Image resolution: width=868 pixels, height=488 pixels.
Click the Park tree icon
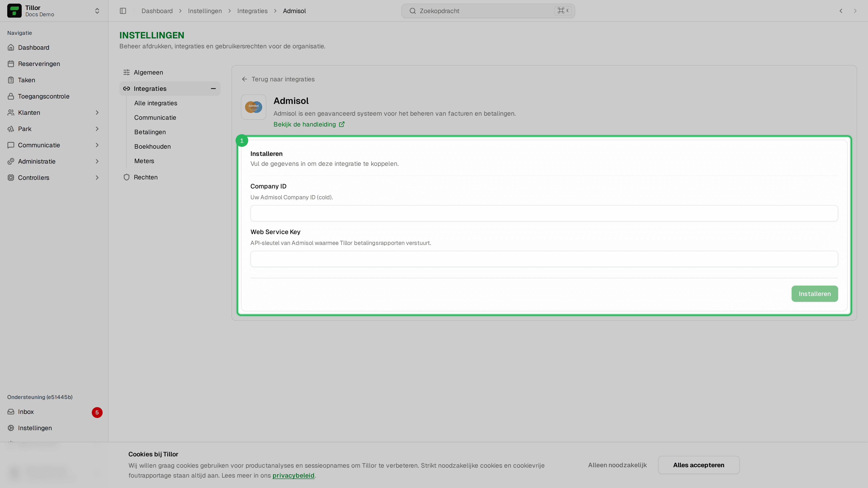click(11, 129)
